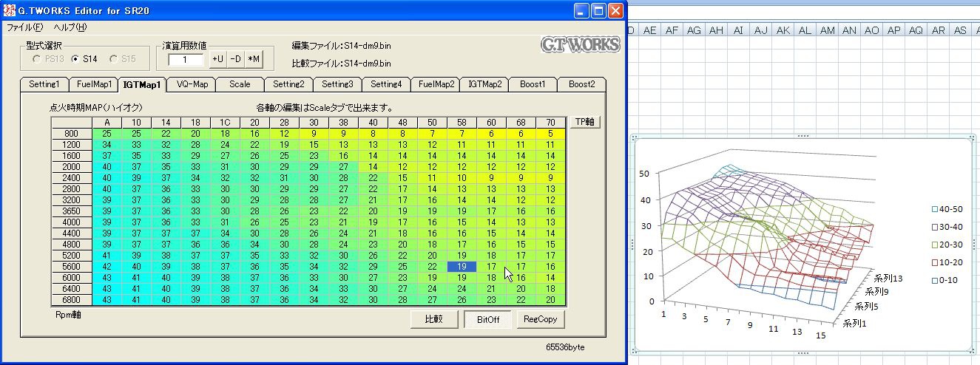Maximize the G.TWORKS Editor window
980x365 pixels.
click(599, 10)
